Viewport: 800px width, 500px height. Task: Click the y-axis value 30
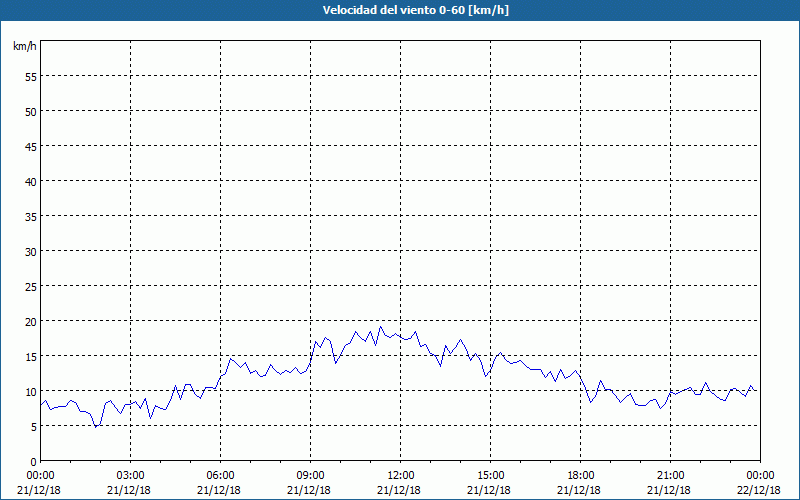click(31, 252)
